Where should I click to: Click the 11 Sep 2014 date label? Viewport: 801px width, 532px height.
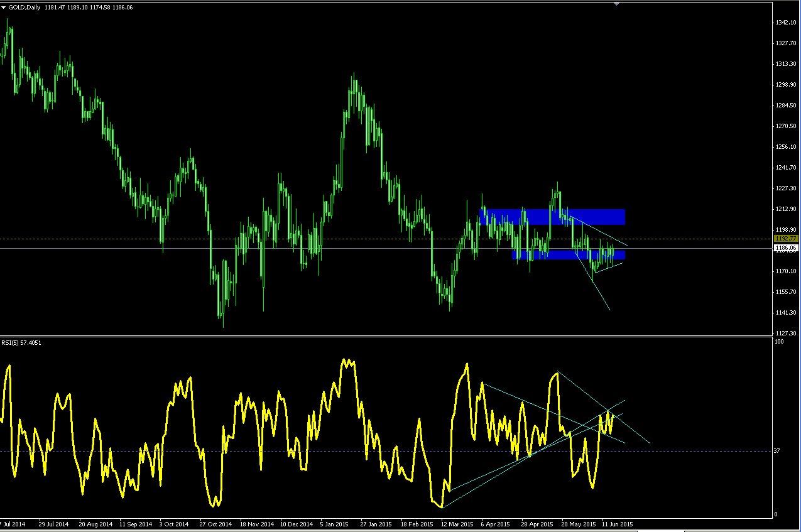pyautogui.click(x=135, y=523)
